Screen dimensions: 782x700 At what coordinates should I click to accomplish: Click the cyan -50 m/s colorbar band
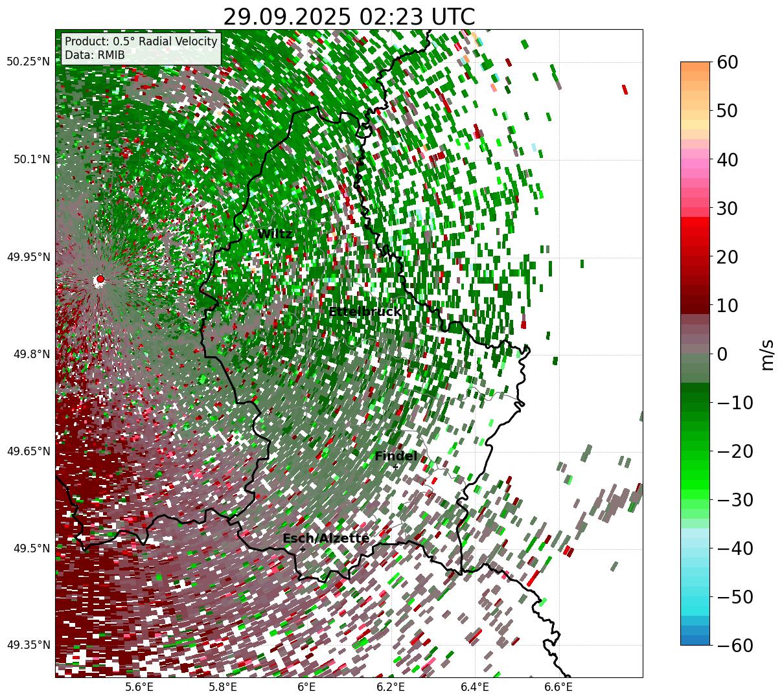pyautogui.click(x=695, y=596)
